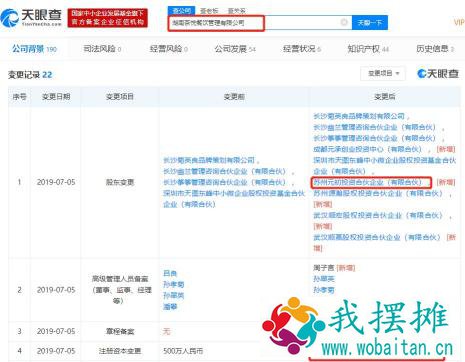The height and width of the screenshot is (362, 465).
Task: Click the 天眼一下 search button
Action: (x=370, y=23)
